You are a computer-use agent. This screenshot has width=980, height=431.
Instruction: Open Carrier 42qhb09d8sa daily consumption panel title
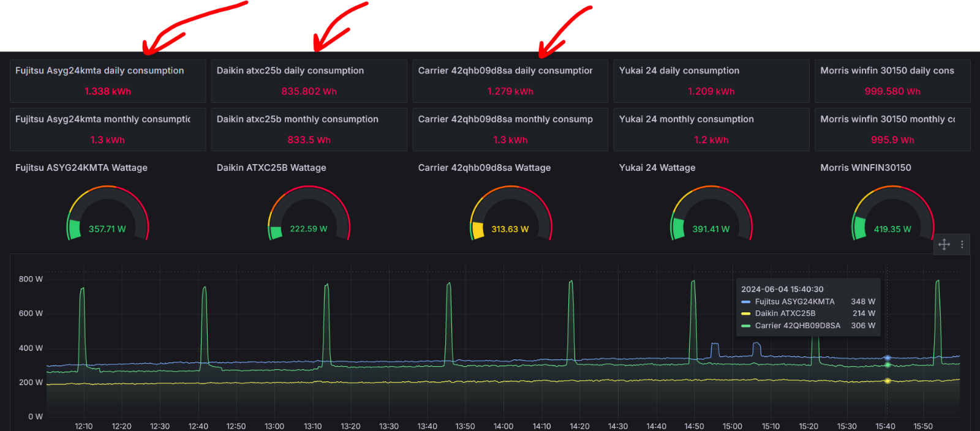click(505, 70)
